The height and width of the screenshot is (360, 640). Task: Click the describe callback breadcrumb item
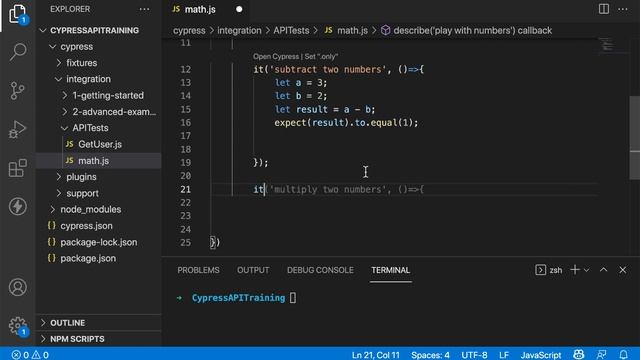tap(466, 31)
